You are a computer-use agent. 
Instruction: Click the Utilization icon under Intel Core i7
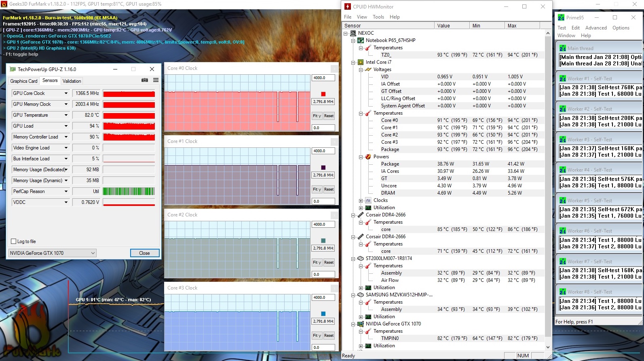(368, 208)
